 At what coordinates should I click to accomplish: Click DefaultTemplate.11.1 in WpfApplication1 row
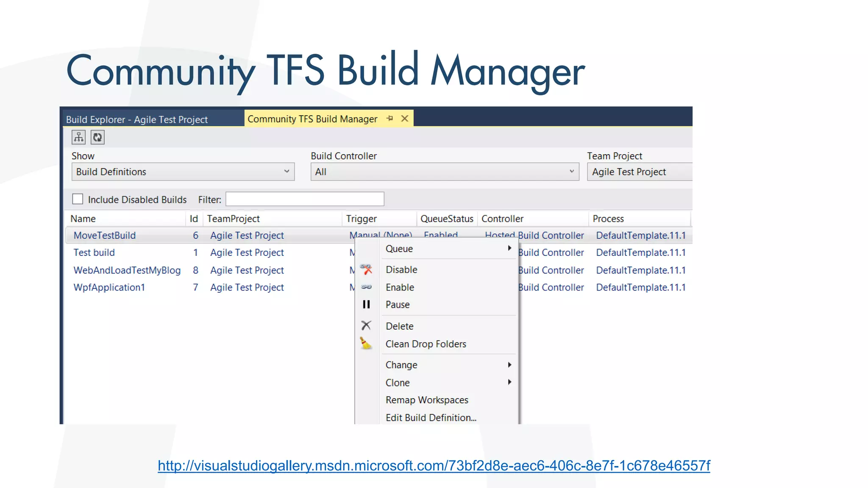pos(641,287)
